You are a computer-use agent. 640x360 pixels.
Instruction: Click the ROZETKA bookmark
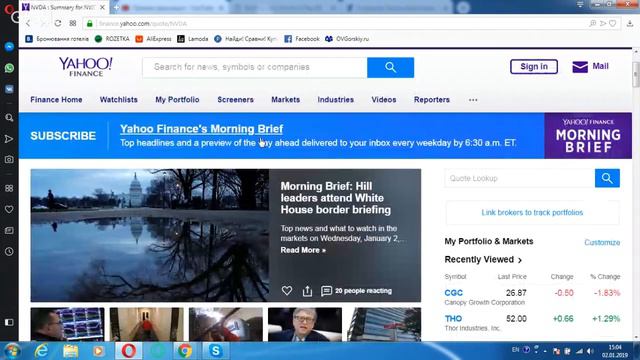[x=112, y=39]
